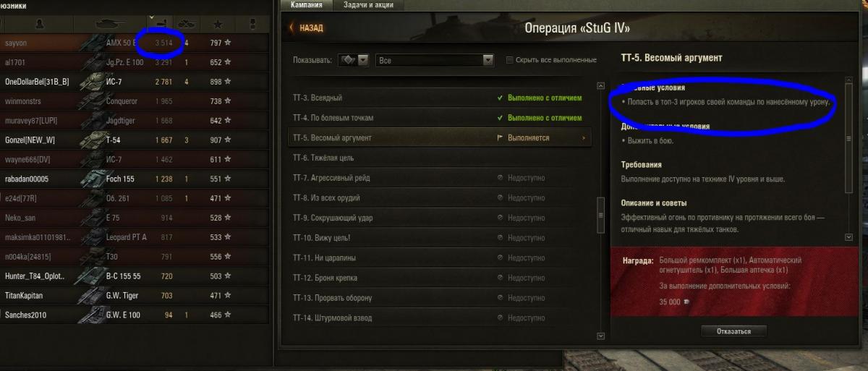
Task: Go back with the НАЗАД button
Action: pos(307,28)
